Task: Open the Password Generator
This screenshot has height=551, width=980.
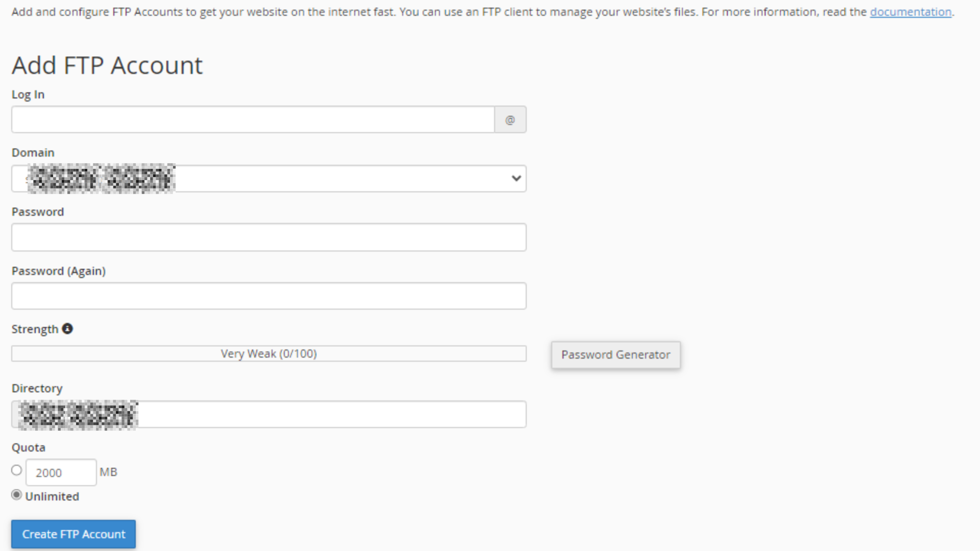Action: [616, 355]
